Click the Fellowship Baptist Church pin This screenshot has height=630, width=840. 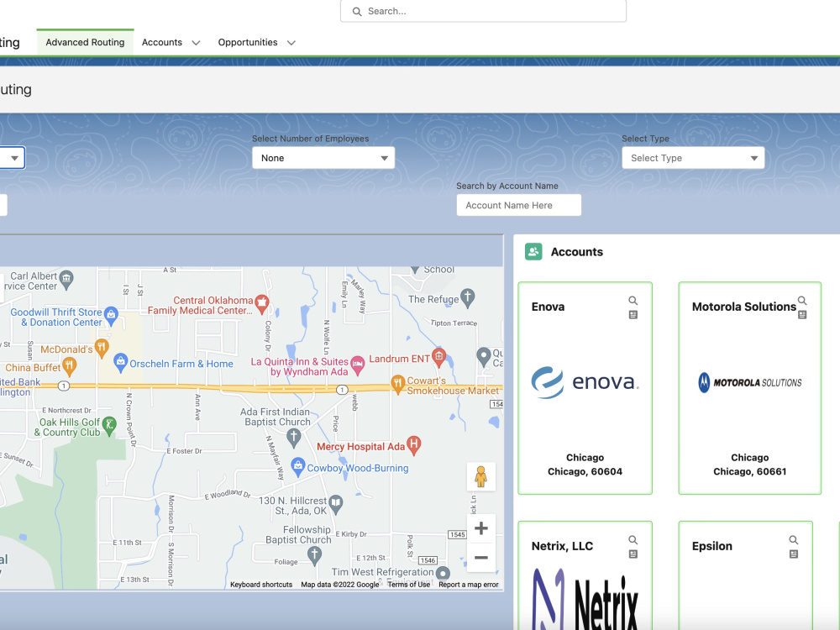point(314,555)
